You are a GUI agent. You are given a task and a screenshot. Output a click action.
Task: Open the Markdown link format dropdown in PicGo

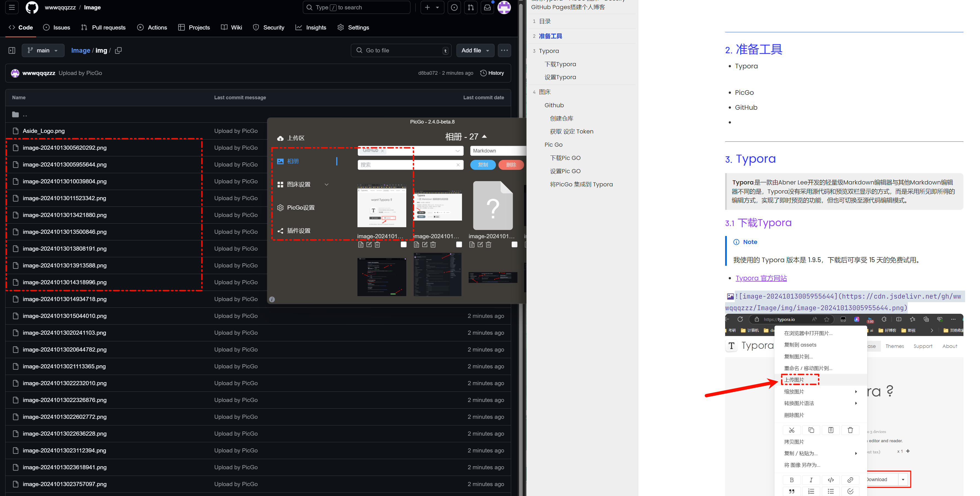(x=498, y=151)
